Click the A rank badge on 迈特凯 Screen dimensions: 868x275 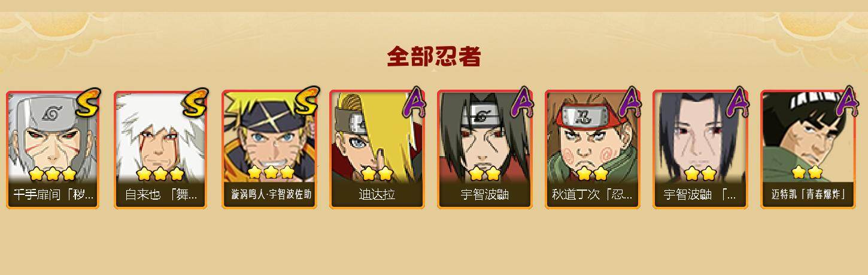[x=846, y=102]
